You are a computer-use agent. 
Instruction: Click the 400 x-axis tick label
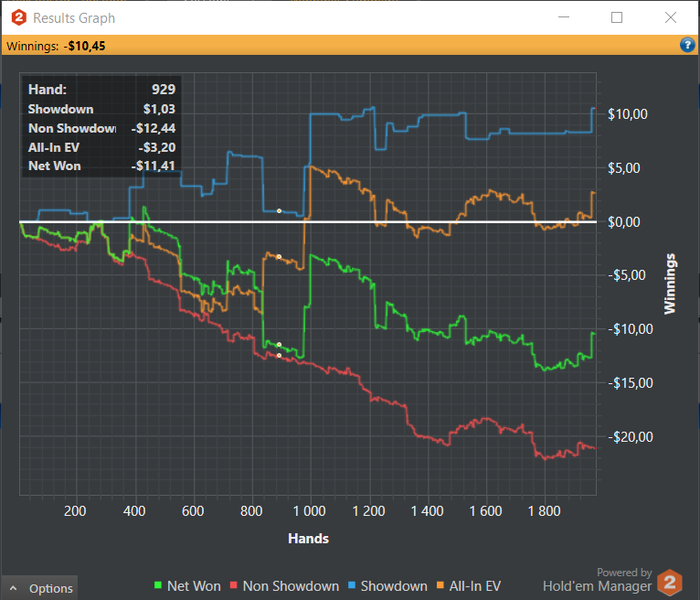tap(134, 511)
